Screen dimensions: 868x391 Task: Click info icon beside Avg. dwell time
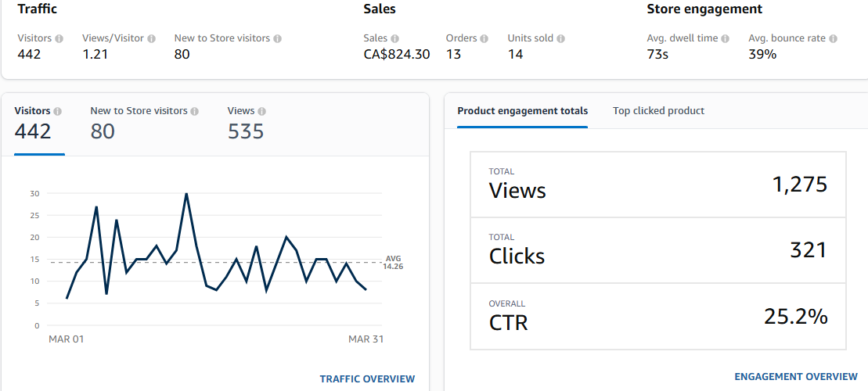point(726,39)
